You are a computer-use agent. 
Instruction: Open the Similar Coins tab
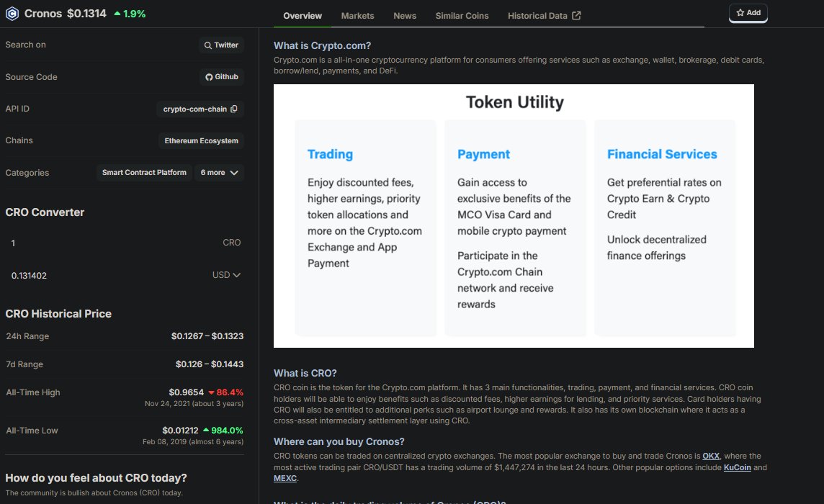pyautogui.click(x=462, y=16)
